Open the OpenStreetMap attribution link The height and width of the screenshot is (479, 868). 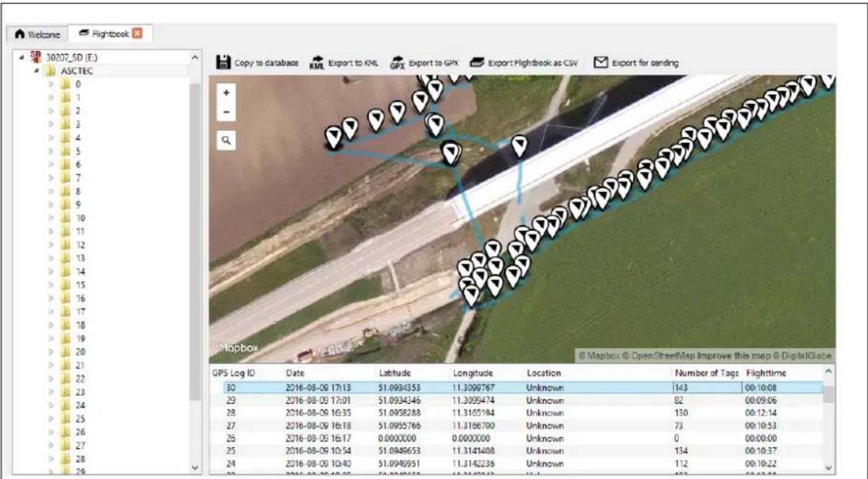click(x=663, y=356)
